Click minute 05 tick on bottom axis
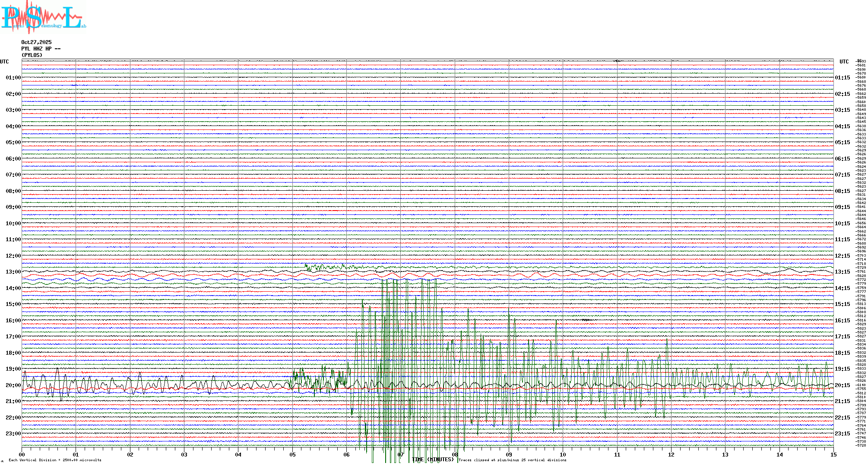 [292, 454]
